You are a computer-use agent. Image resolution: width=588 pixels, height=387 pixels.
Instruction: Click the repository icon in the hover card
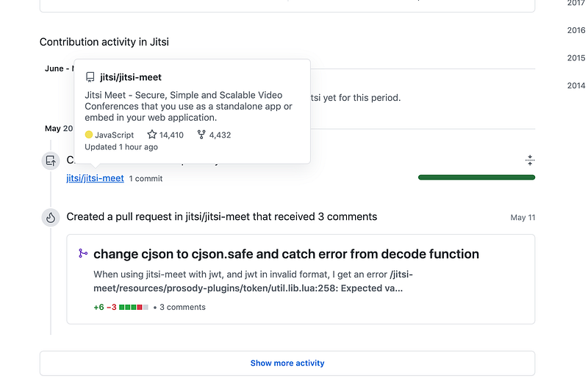tap(90, 77)
